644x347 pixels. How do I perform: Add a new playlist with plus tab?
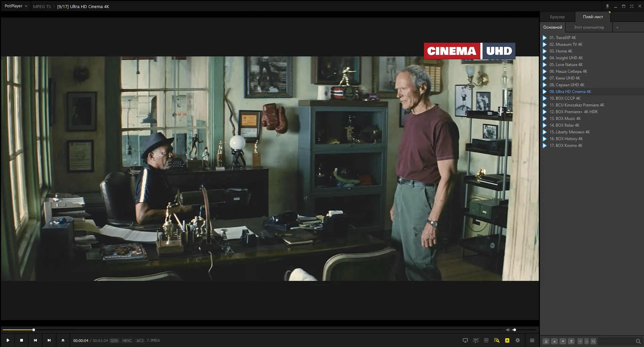pos(617,27)
